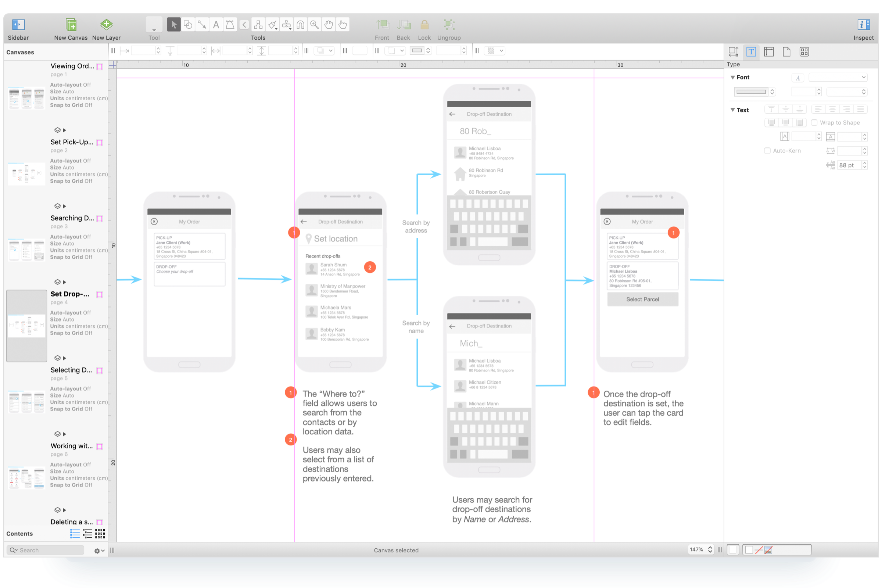Collapse the Font section
Viewport: 882px width, 588px height.
[x=732, y=77]
